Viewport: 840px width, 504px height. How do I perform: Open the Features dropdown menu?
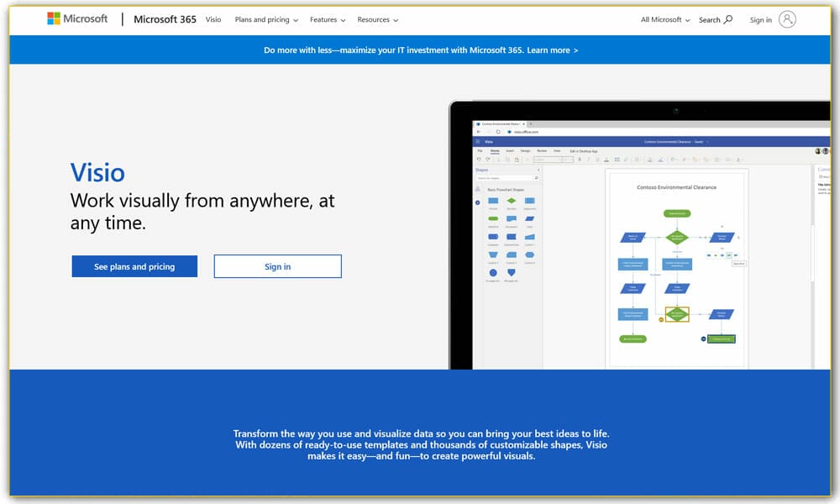[323, 19]
